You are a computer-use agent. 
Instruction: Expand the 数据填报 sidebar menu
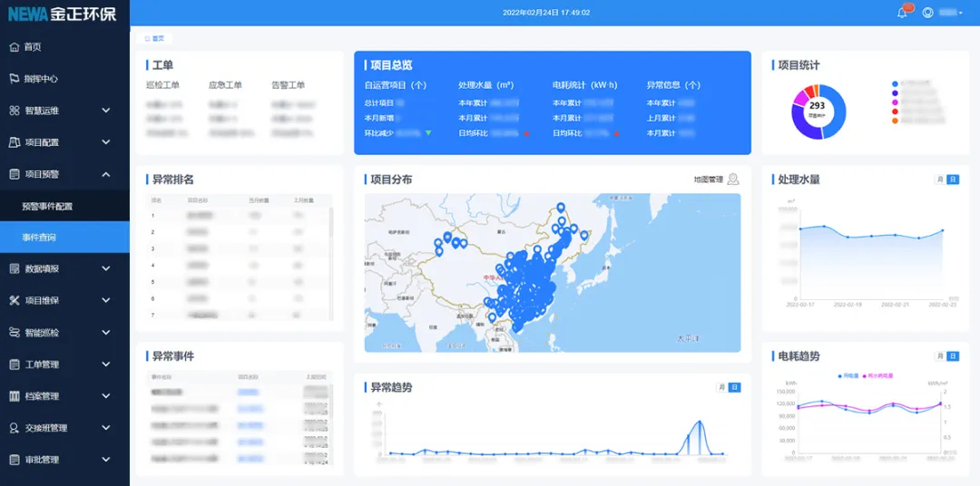coord(106,269)
